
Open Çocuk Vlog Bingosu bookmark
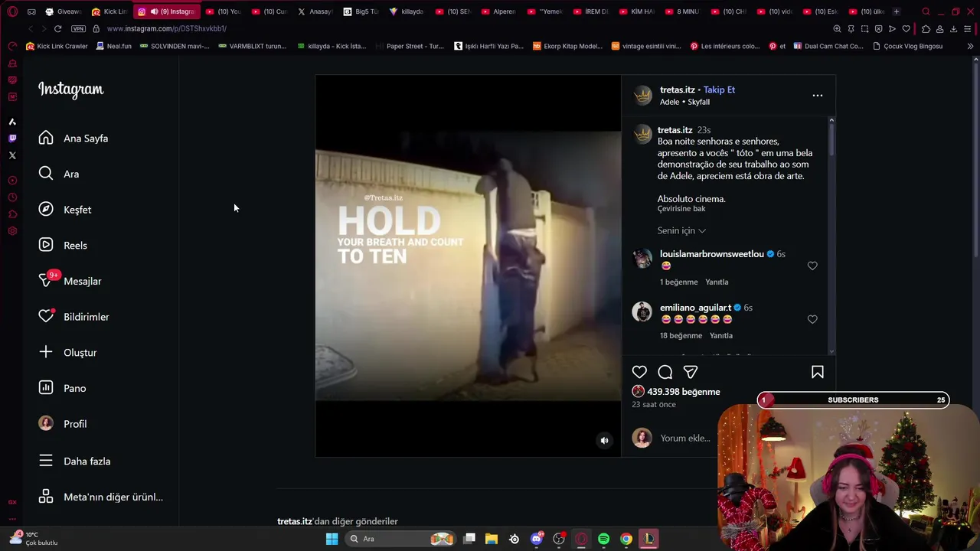pyautogui.click(x=908, y=46)
